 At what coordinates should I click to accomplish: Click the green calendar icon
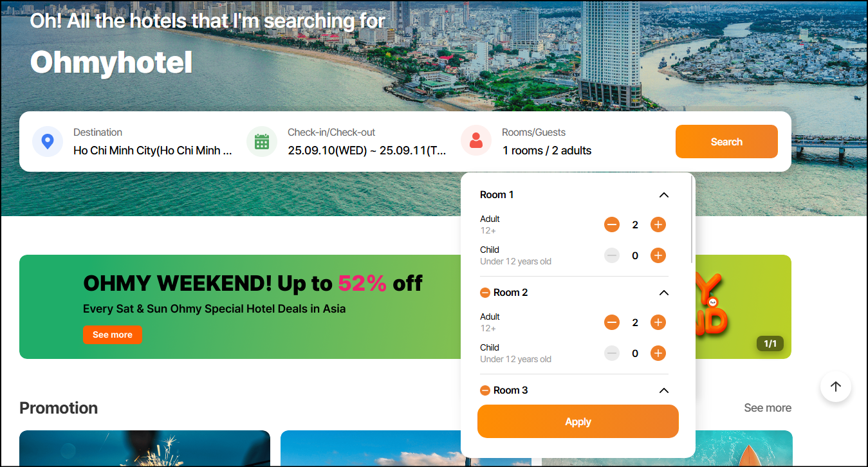262,142
